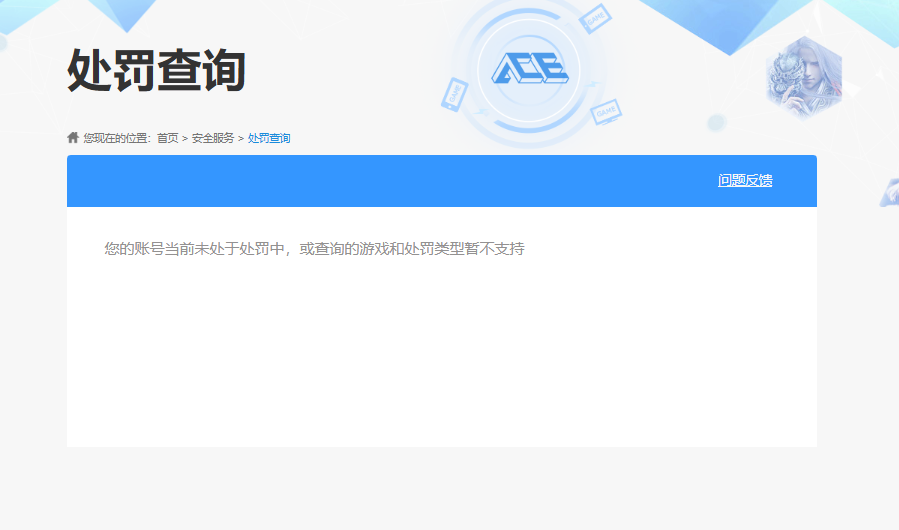Click the small teal circle decoration
The width and height of the screenshot is (899, 530).
click(716, 123)
